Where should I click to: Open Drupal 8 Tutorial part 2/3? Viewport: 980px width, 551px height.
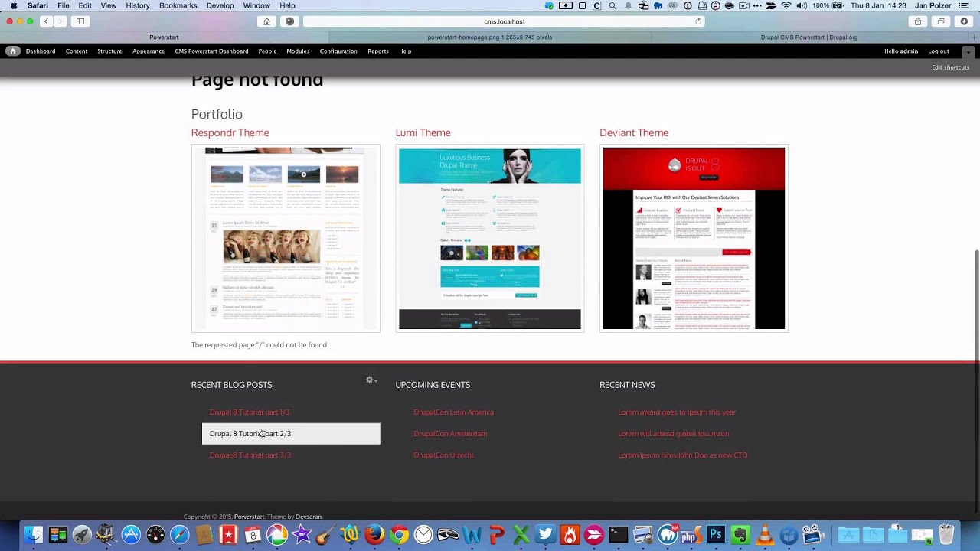250,433
